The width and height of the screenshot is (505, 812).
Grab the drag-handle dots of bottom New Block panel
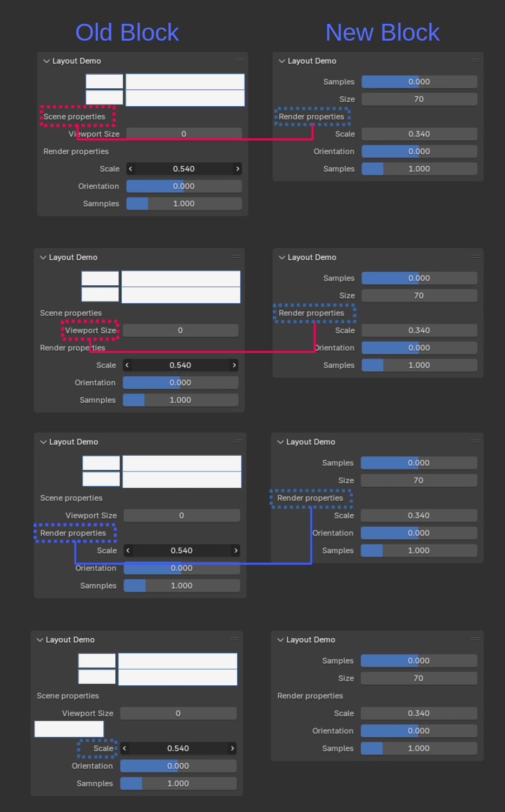(475, 639)
